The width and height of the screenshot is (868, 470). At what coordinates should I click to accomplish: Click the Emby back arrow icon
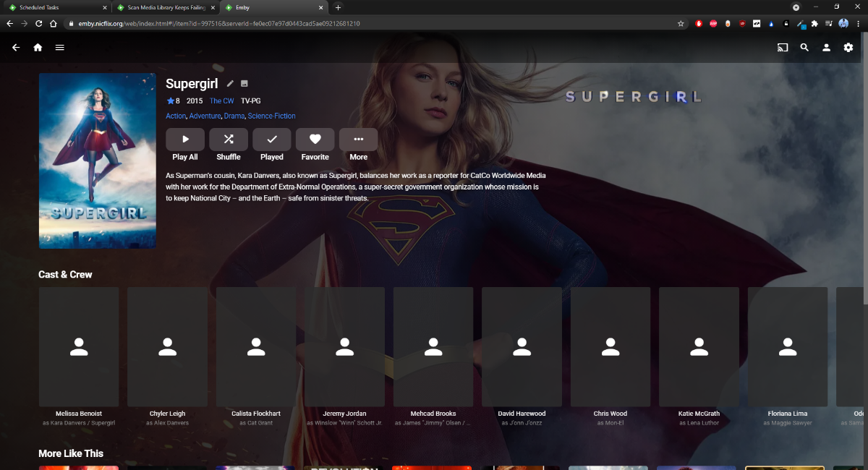[x=16, y=48]
